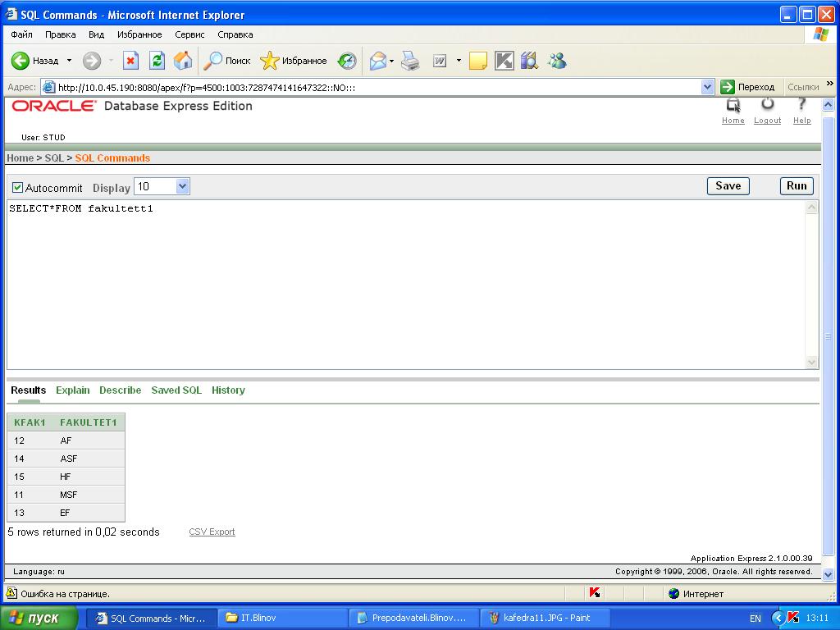Switch to kafedra11.JPG - Paint taskbar window
The width and height of the screenshot is (840, 630).
(x=546, y=618)
